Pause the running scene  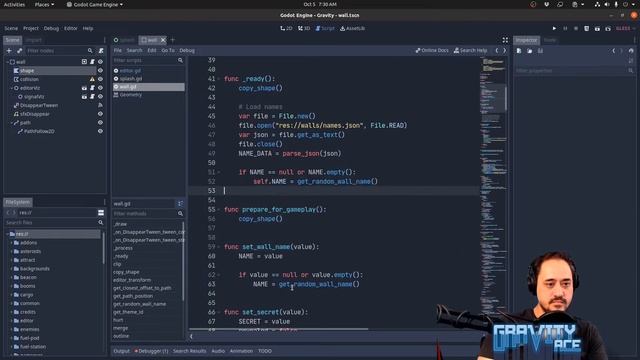565,29
